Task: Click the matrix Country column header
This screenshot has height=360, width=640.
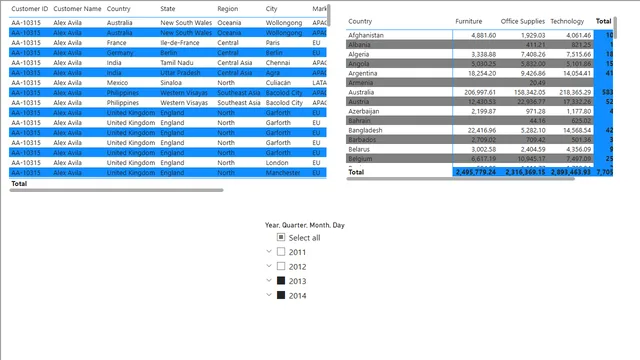Action: (x=360, y=21)
